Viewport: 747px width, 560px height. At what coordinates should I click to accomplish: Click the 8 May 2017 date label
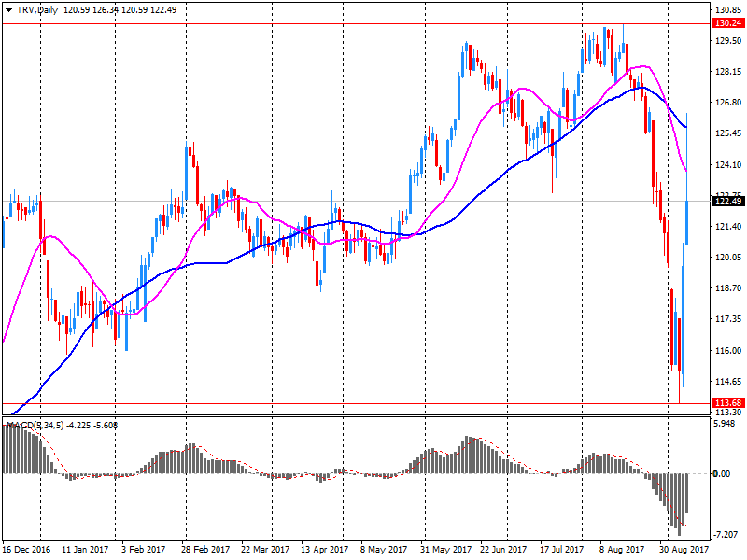(384, 550)
